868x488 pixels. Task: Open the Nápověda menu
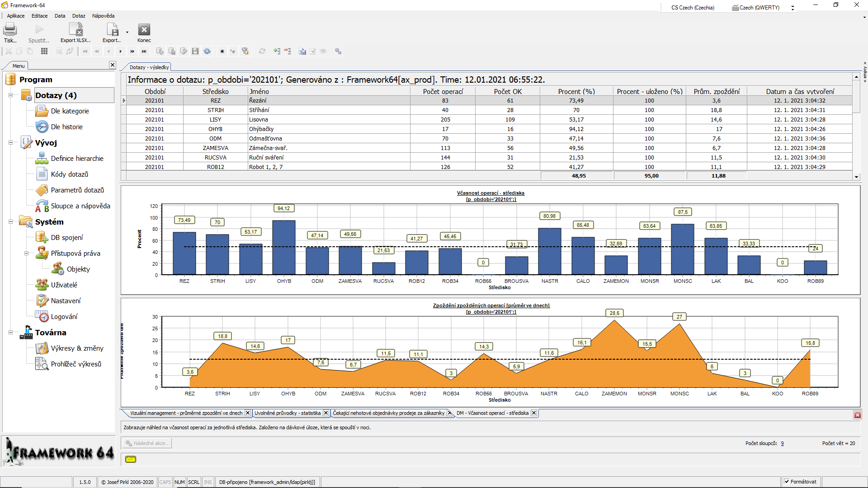[x=103, y=16]
